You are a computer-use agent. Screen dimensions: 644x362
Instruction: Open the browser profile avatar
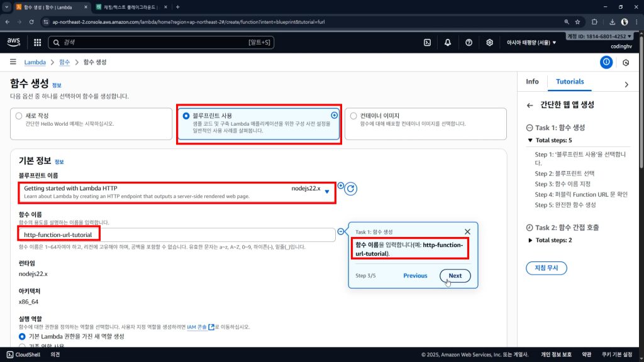click(x=625, y=22)
